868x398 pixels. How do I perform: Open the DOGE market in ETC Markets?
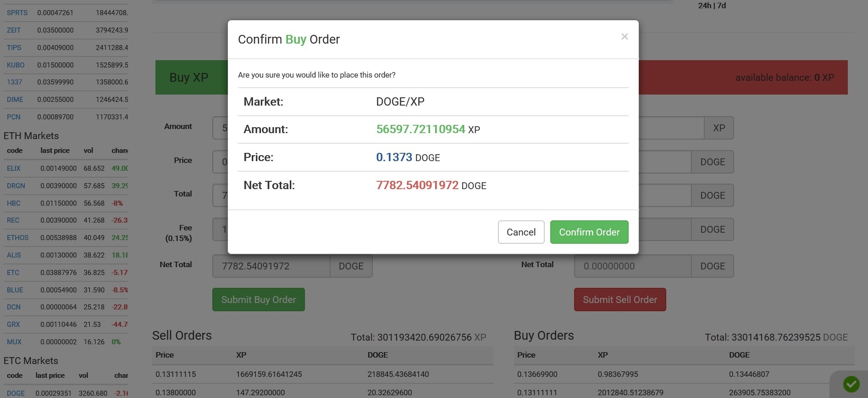point(16,393)
